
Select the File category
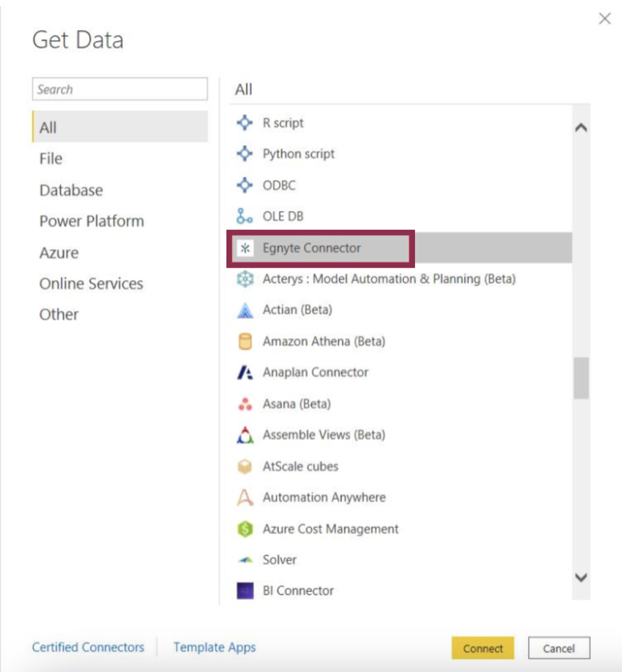click(x=51, y=159)
